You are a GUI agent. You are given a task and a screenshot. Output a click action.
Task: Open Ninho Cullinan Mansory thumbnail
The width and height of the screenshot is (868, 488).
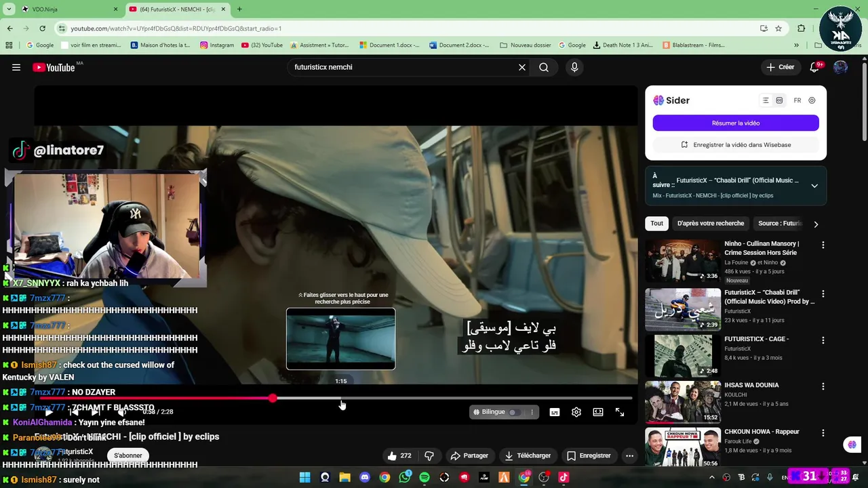pos(683,261)
